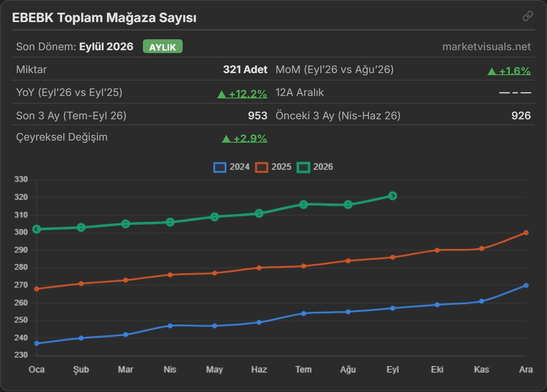Viewport: 547px width, 392px height.
Task: Click the 2024 Kas data point
Action: pos(481,301)
